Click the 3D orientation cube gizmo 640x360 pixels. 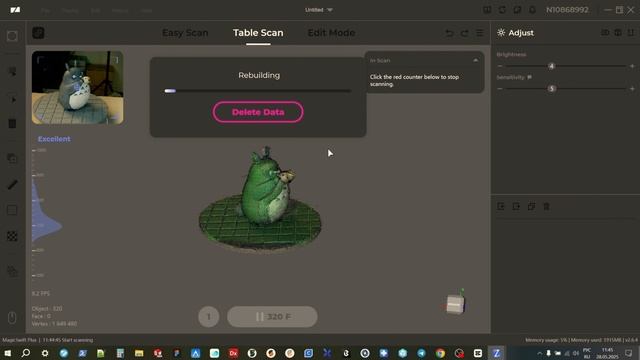(x=455, y=304)
